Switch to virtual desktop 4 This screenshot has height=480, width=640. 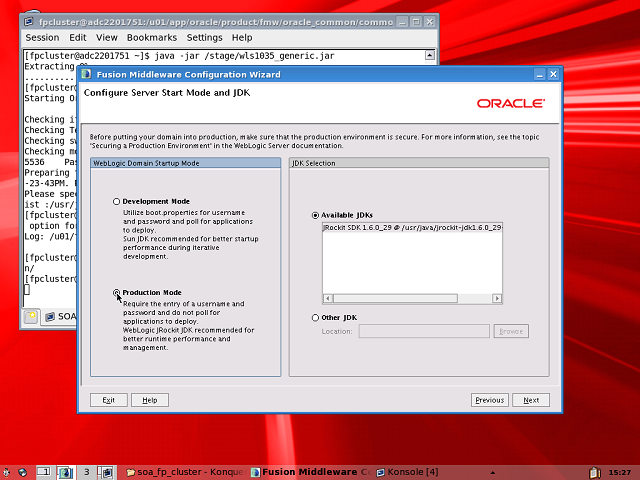(x=107, y=472)
